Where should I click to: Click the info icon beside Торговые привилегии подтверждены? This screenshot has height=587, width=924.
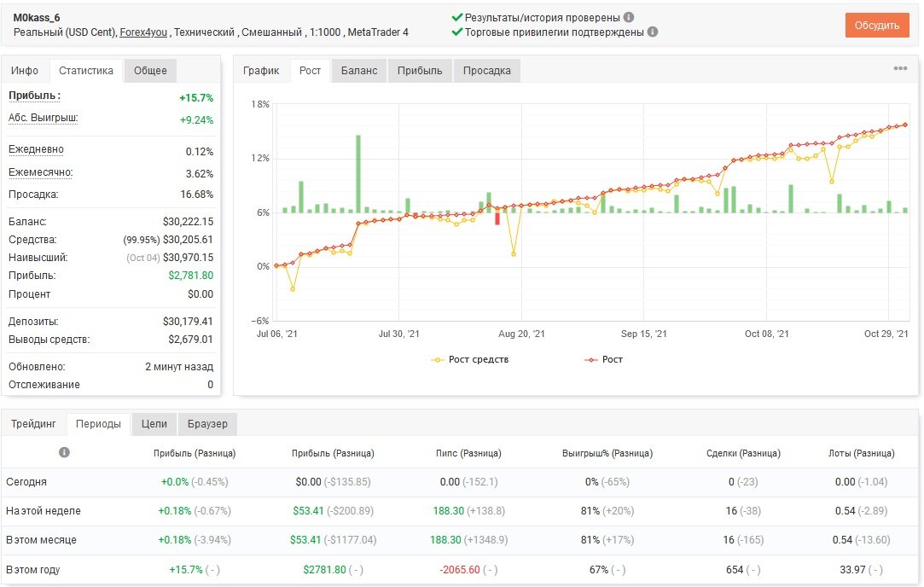[653, 32]
